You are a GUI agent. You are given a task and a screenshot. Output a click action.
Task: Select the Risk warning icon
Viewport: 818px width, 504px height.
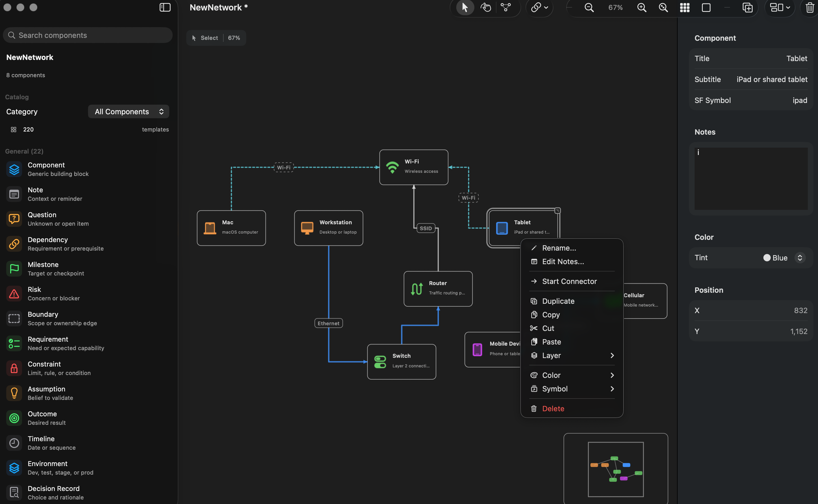click(x=14, y=294)
